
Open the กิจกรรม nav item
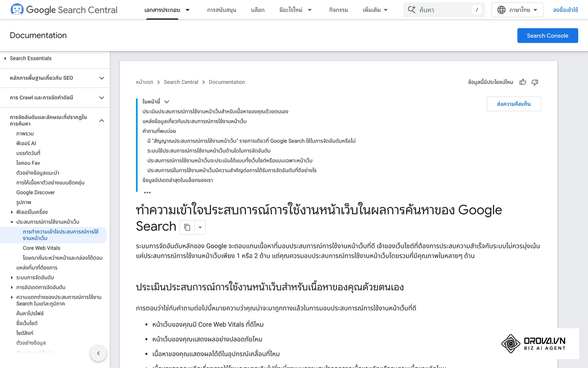click(338, 10)
